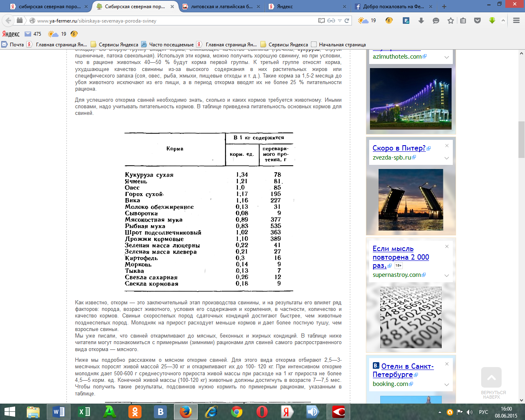This screenshot has height=420, width=525.
Task: Select the Сибирская северная порода active tab
Action: click(135, 7)
